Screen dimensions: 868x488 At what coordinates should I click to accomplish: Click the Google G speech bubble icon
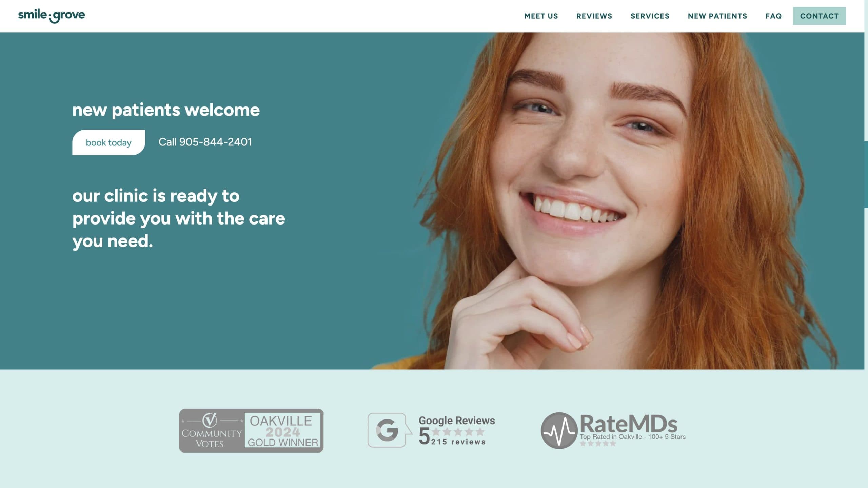pos(390,430)
